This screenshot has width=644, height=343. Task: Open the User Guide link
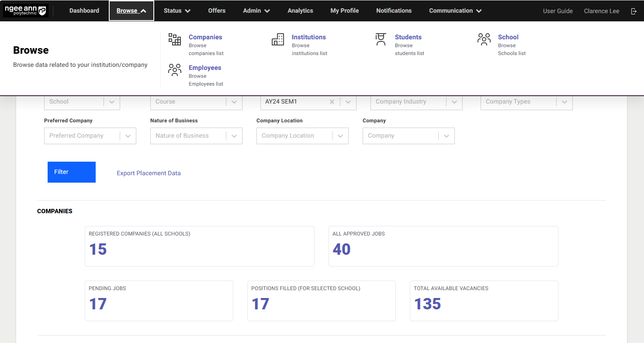557,11
